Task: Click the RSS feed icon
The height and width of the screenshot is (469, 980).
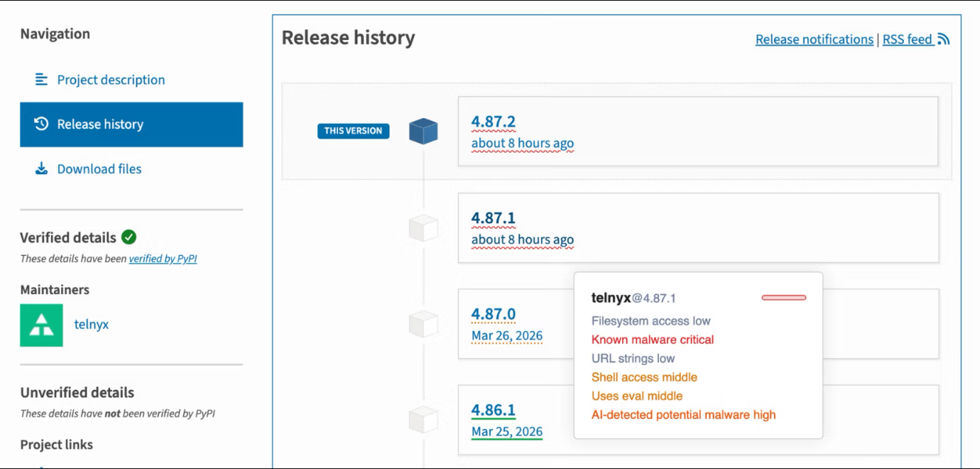Action: click(943, 39)
